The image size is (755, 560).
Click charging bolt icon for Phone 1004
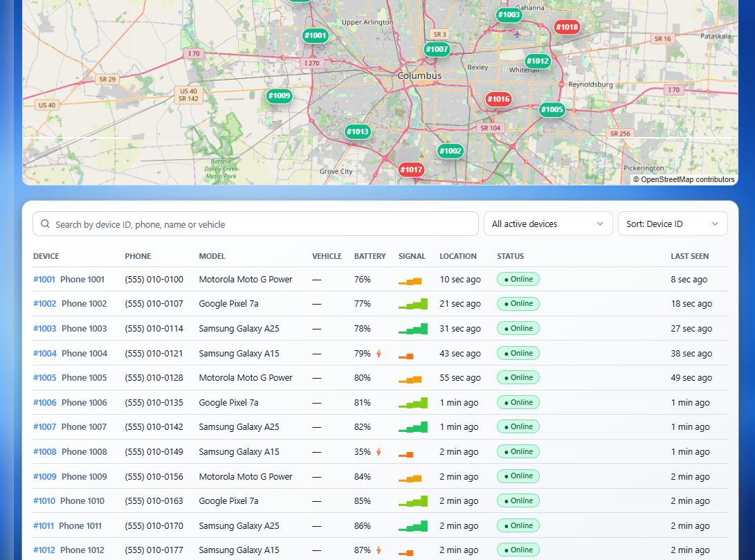tap(379, 354)
